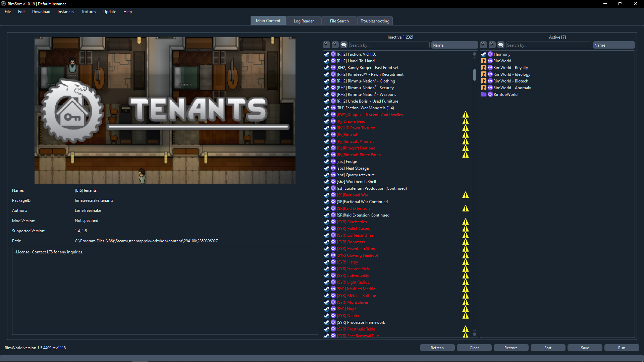Click the warning icon on [SR]Factional War
This screenshot has width=644, height=362.
[x=466, y=195]
